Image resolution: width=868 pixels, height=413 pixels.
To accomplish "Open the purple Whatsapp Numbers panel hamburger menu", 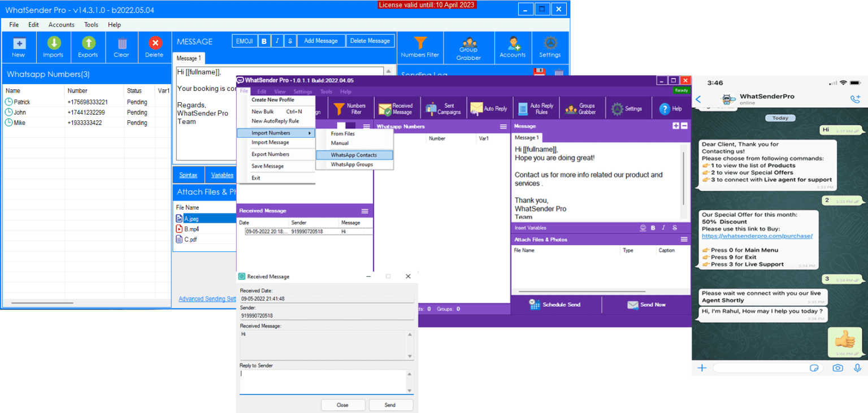I will pyautogui.click(x=504, y=127).
